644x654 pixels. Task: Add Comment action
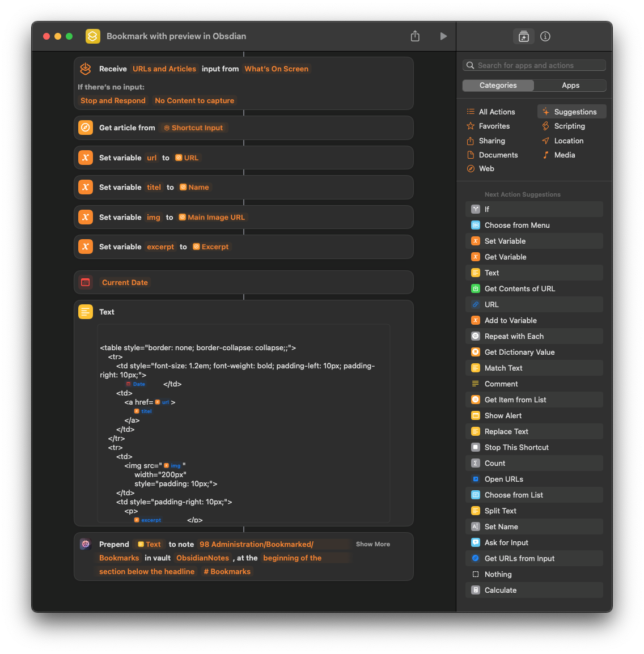pos(534,384)
